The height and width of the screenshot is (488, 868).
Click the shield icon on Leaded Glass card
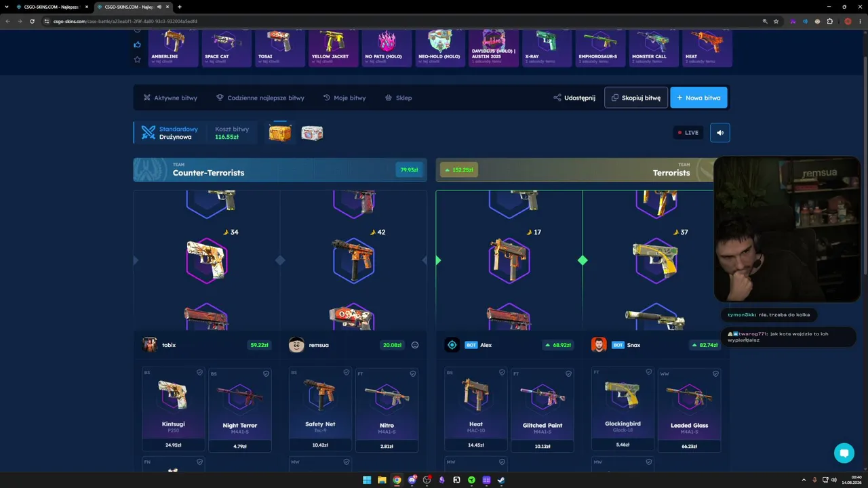tap(715, 373)
